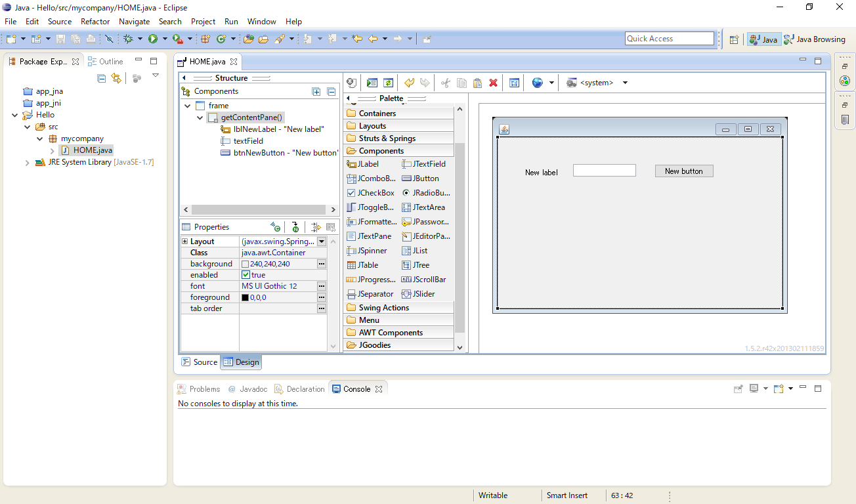Collapse the getContentPane() tree node

click(x=200, y=117)
